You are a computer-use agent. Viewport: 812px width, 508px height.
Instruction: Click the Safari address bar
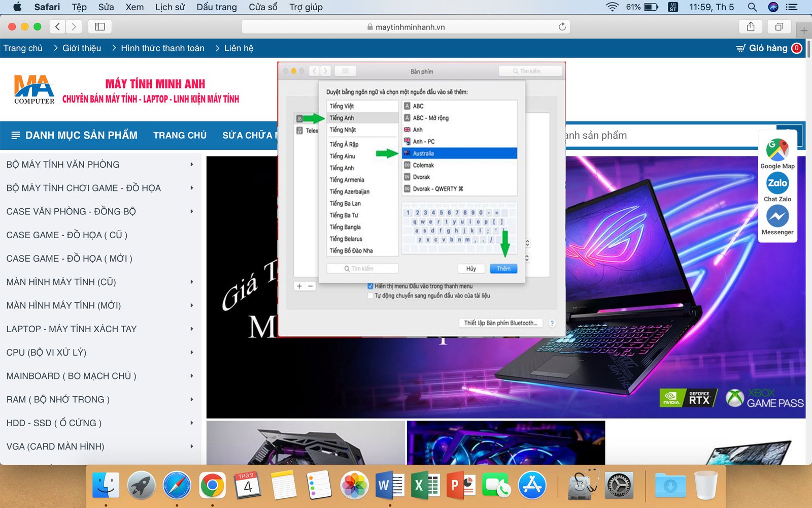coord(406,27)
